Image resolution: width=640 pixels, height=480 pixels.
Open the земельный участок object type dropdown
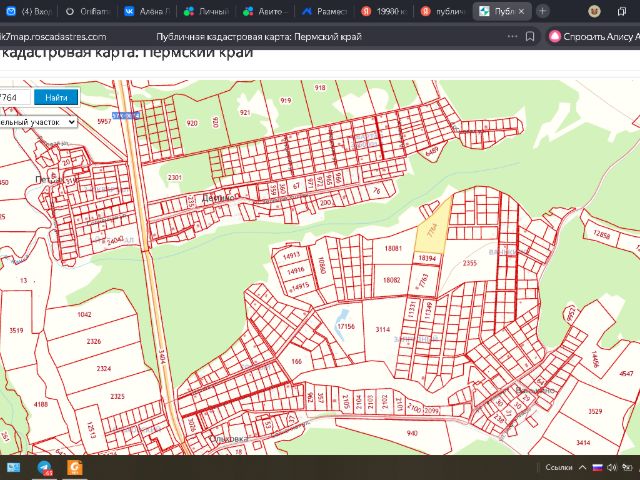(37, 121)
